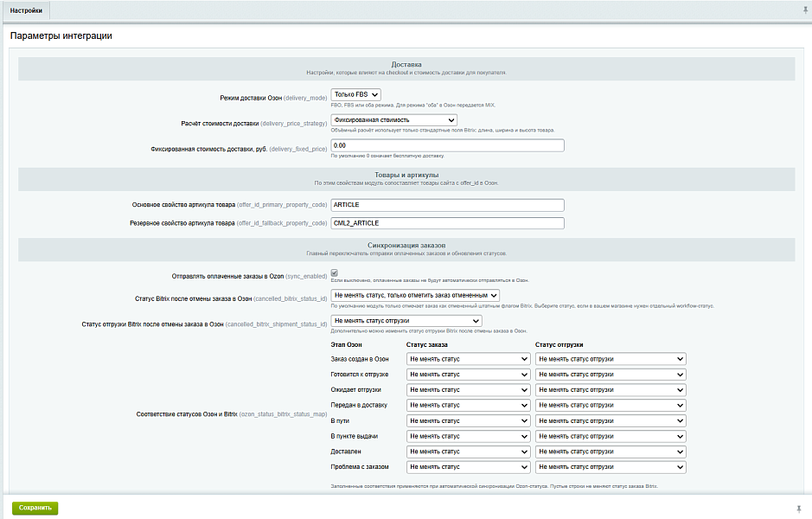The image size is (812, 519).
Task: Open shipment status dropdown for Передан в доставку
Action: click(611, 405)
